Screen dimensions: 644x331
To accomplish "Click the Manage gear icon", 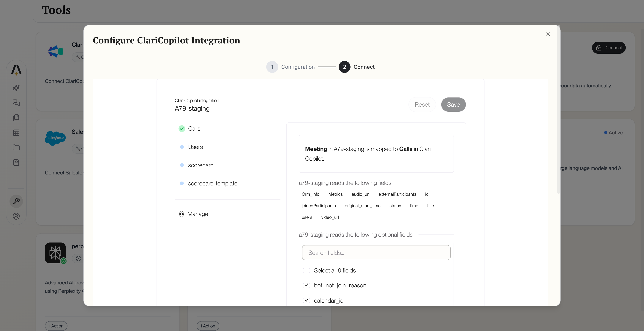I will 181,214.
